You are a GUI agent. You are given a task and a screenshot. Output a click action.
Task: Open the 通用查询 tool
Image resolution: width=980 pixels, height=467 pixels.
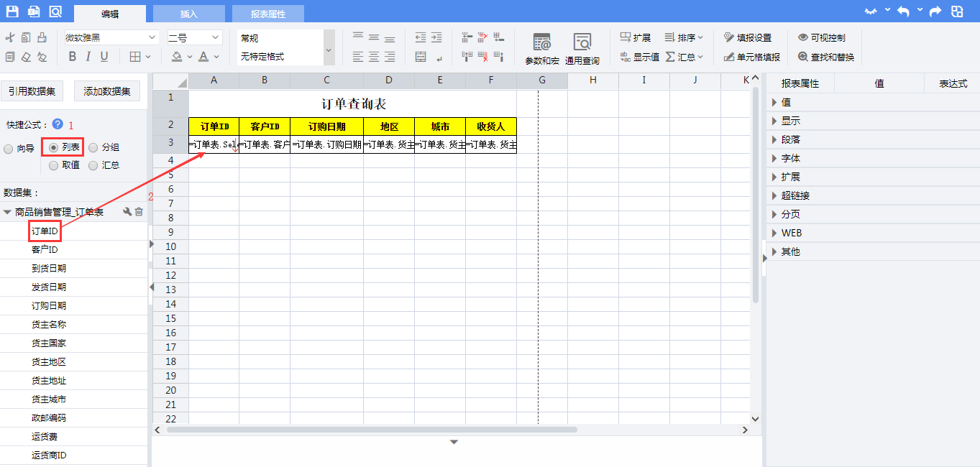pyautogui.click(x=582, y=49)
